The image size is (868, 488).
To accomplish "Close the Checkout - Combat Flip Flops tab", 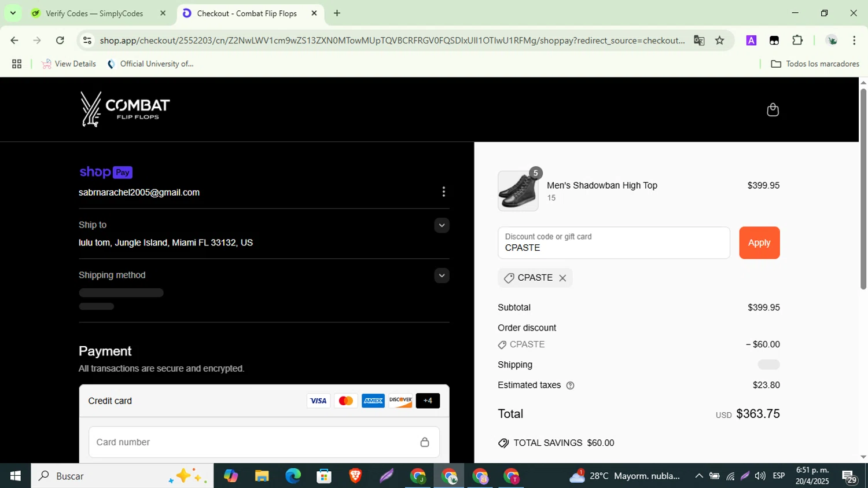I will click(314, 13).
